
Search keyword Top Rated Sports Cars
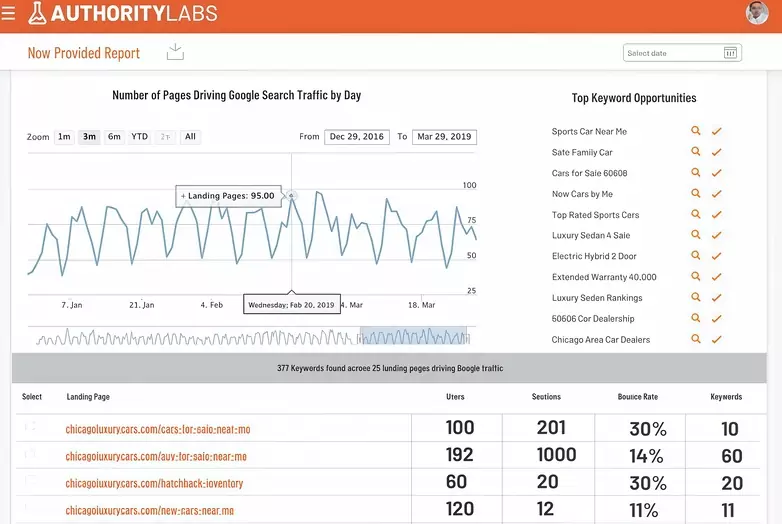pyautogui.click(x=696, y=214)
